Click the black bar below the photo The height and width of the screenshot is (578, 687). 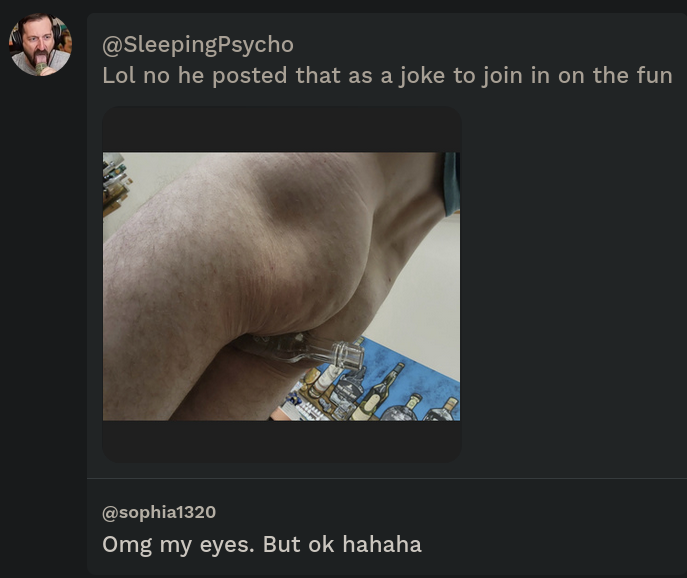tap(281, 441)
